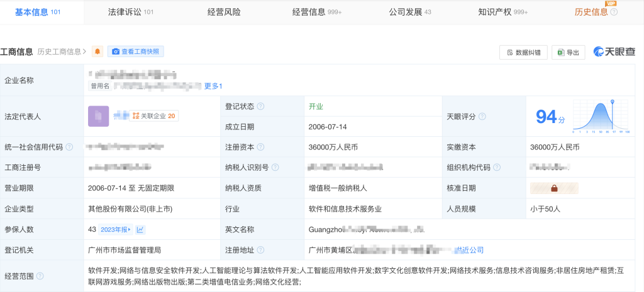The image size is (644, 292).
Task: Click the orange bell alert icon
Action: coord(97,51)
